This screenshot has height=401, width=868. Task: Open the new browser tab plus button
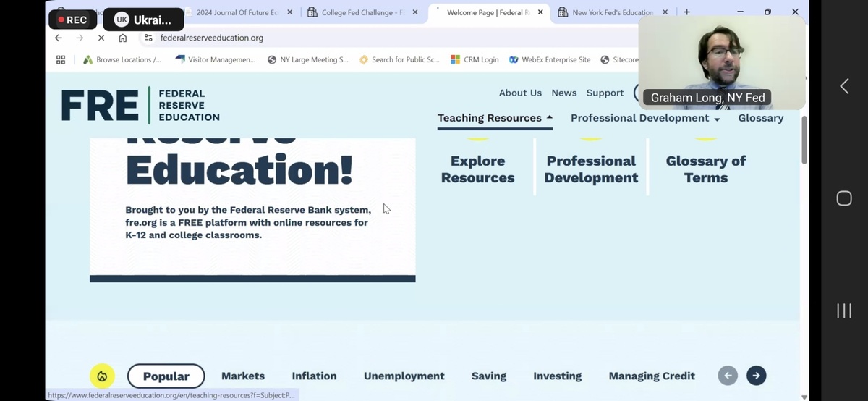pos(686,12)
